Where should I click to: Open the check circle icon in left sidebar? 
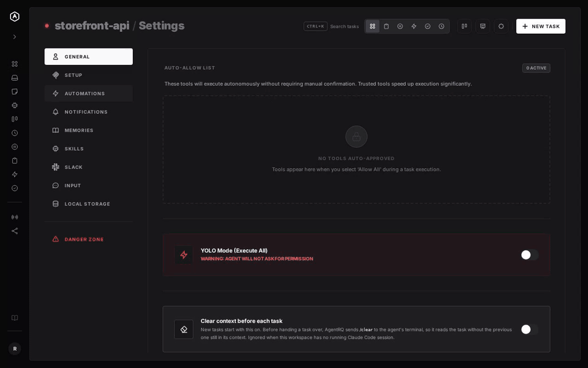pos(15,188)
